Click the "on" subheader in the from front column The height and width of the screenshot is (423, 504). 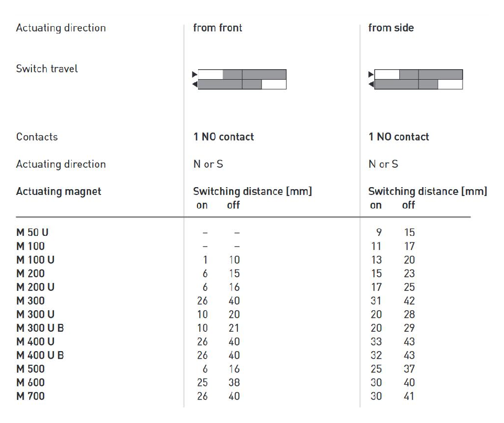pyautogui.click(x=202, y=205)
